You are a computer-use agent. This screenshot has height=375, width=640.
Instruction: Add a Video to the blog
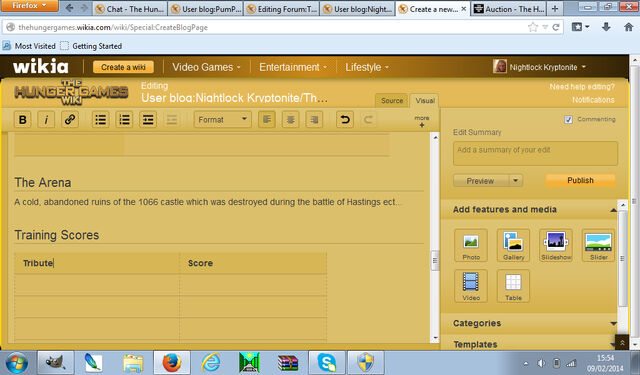coord(471,286)
